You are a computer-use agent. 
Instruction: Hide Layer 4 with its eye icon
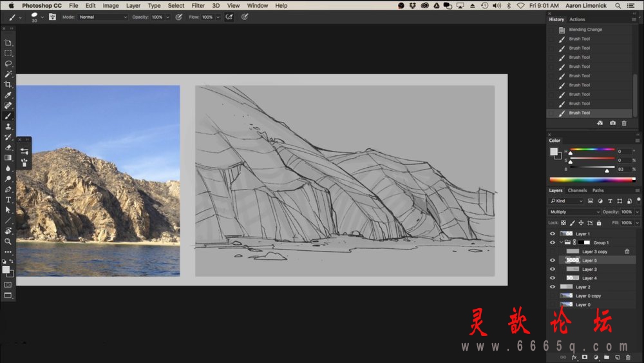(x=553, y=278)
